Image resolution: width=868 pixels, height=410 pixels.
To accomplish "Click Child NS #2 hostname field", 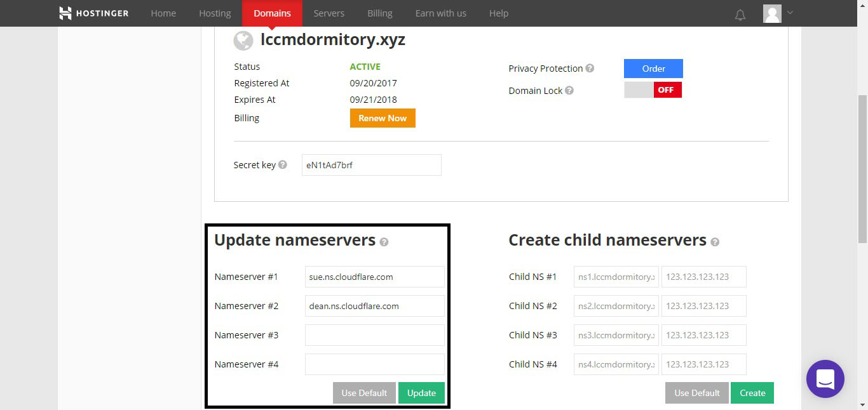I will [616, 306].
